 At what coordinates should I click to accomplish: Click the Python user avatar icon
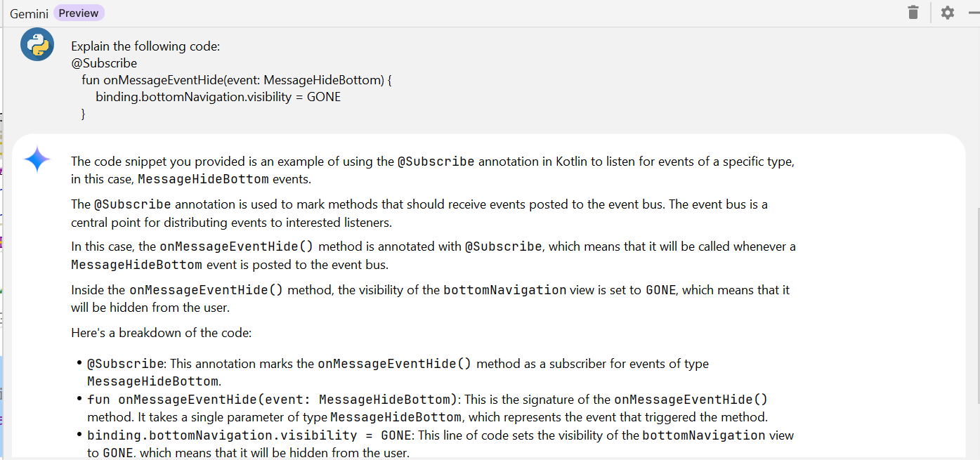37,44
